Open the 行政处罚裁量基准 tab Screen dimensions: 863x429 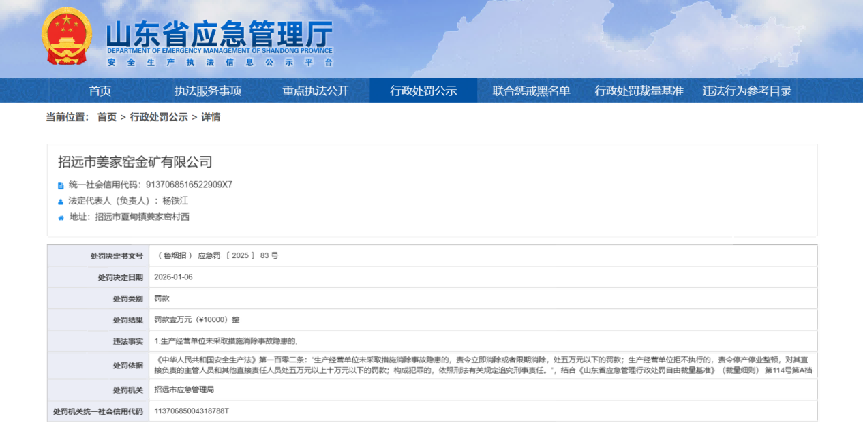pyautogui.click(x=639, y=91)
